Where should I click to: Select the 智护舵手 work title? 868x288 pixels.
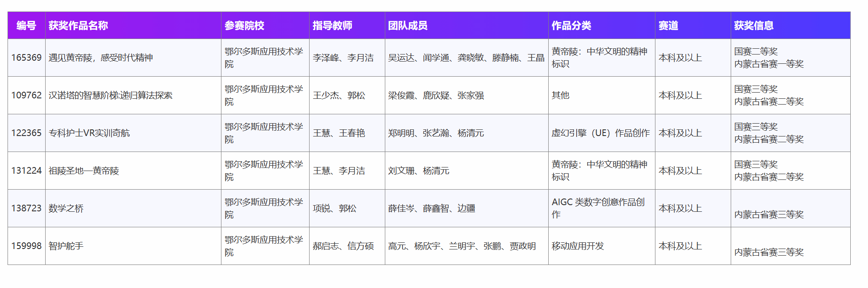click(x=66, y=246)
